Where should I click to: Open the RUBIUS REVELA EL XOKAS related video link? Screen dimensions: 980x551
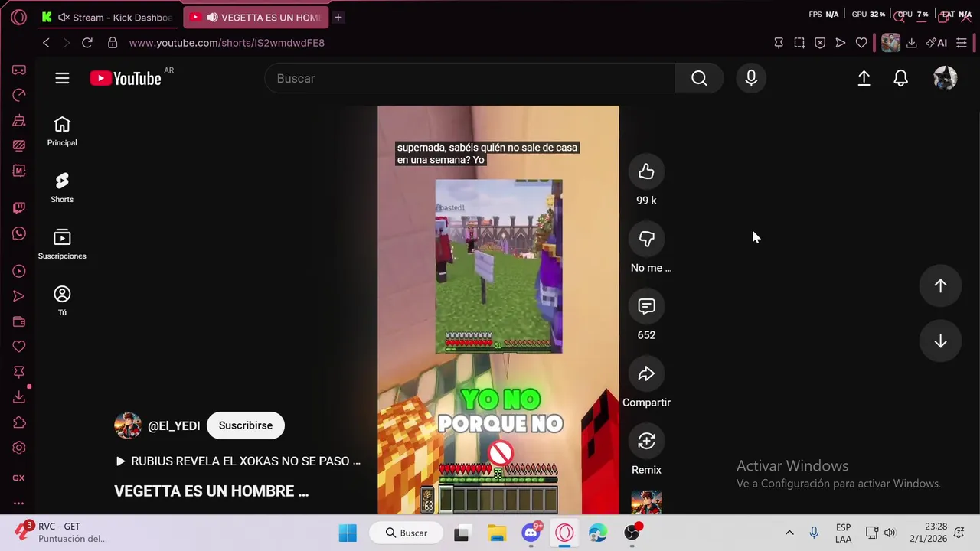[x=237, y=461]
